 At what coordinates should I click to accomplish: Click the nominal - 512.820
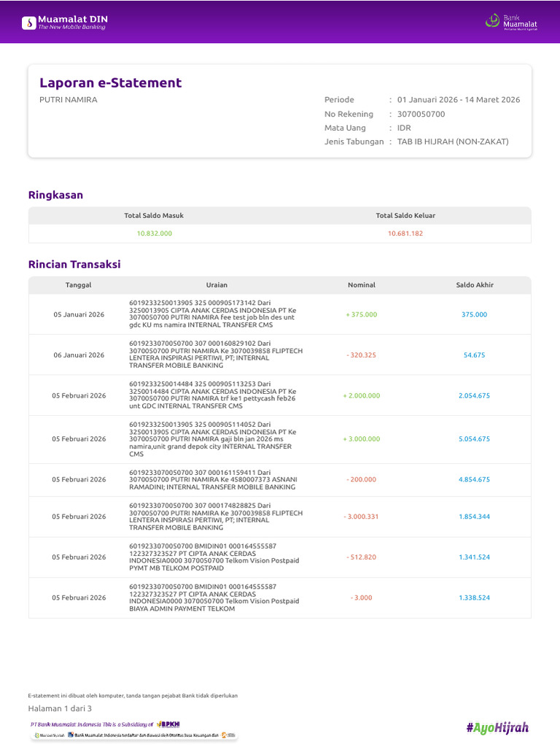(362, 557)
